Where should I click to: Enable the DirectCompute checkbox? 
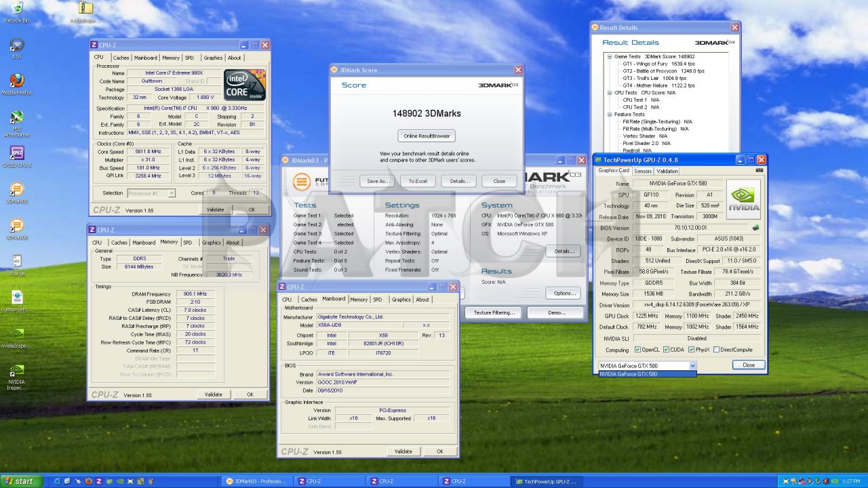(716, 350)
